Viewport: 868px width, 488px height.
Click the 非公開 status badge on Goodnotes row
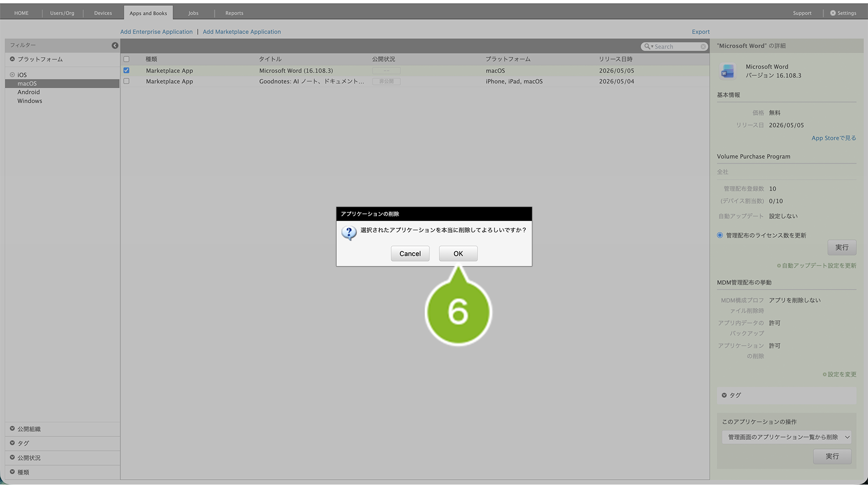pos(386,81)
